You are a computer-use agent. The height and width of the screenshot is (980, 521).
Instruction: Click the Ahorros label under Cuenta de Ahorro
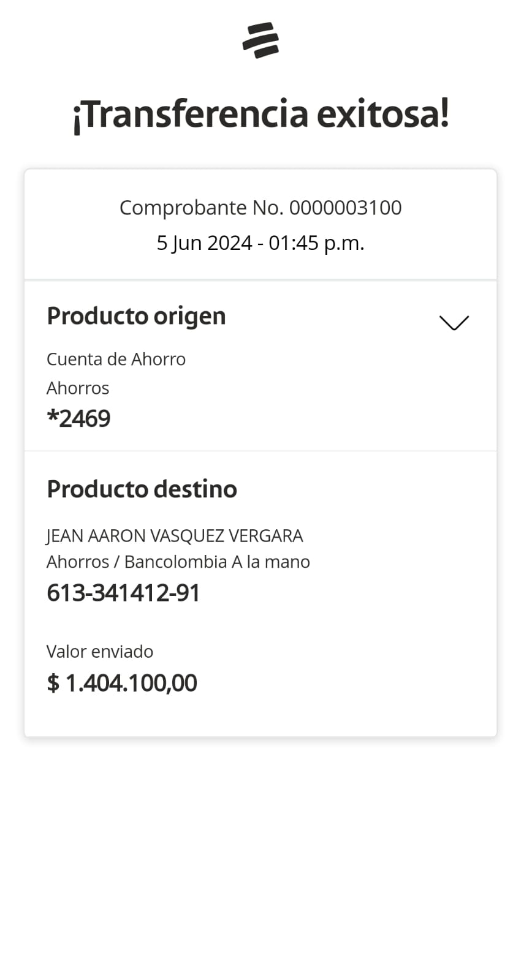pyautogui.click(x=78, y=388)
